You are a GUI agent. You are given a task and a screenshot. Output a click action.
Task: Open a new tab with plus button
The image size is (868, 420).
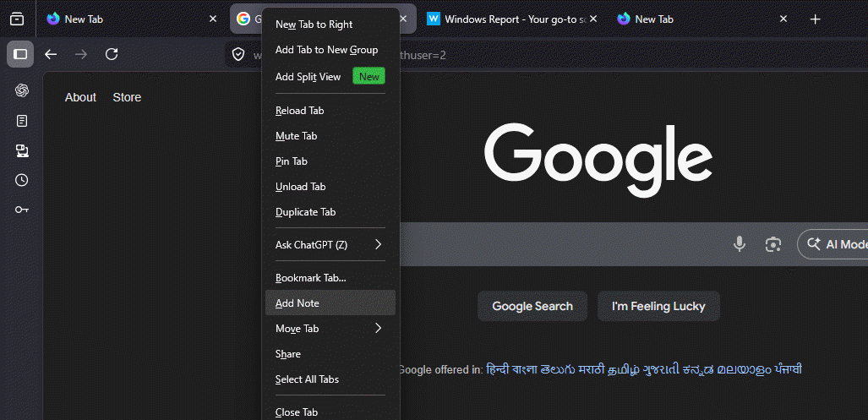(815, 19)
